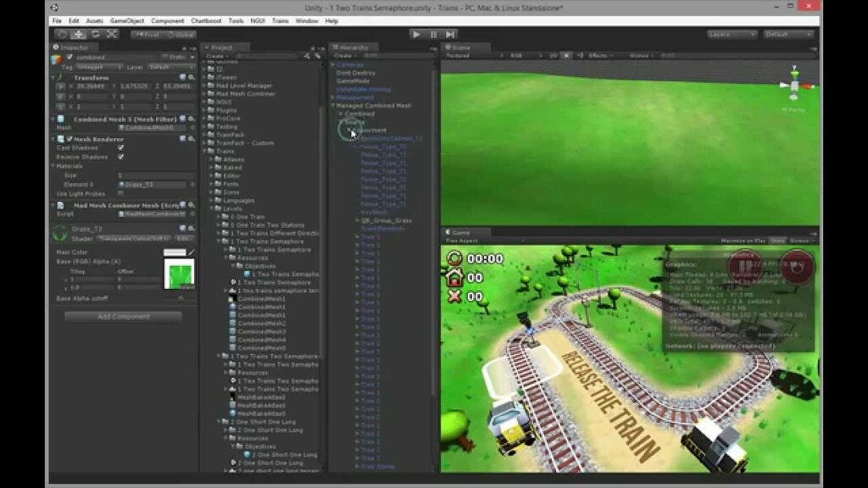The image size is (868, 488).
Task: Click the Add Component button
Action: (121, 315)
